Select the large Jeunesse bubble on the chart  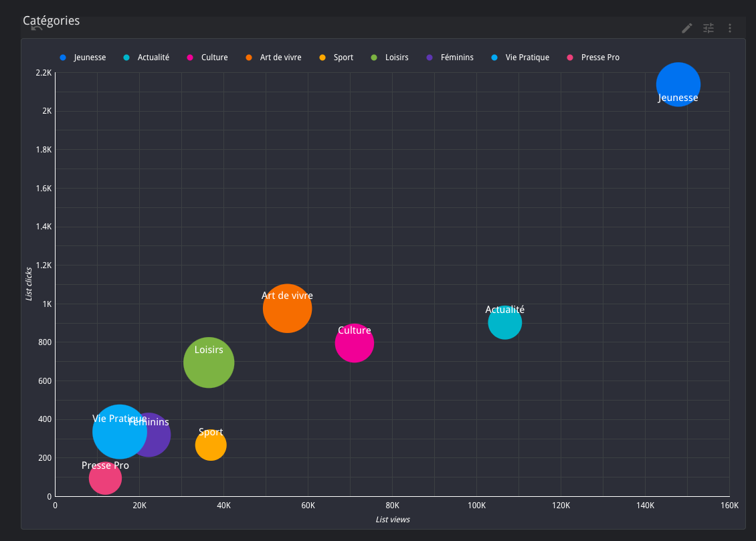[678, 85]
